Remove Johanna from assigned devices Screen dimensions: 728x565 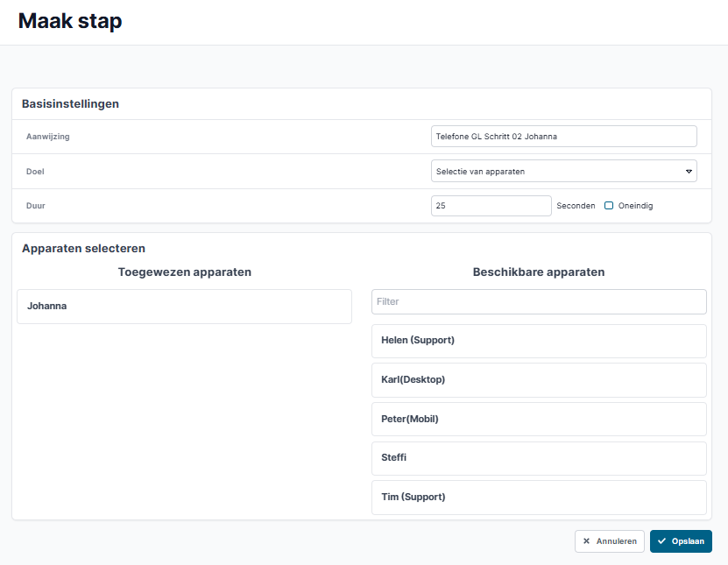click(x=184, y=307)
